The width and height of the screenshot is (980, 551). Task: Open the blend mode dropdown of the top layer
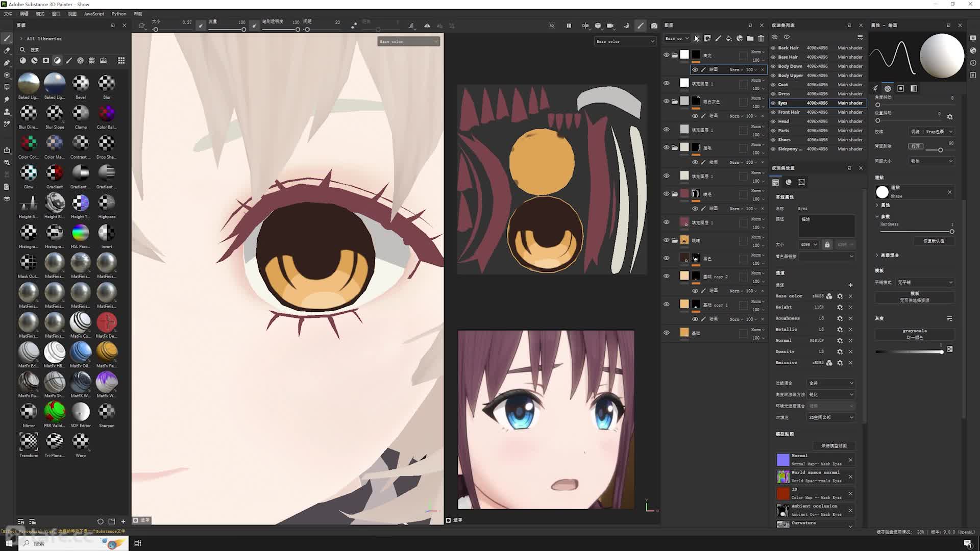click(757, 52)
